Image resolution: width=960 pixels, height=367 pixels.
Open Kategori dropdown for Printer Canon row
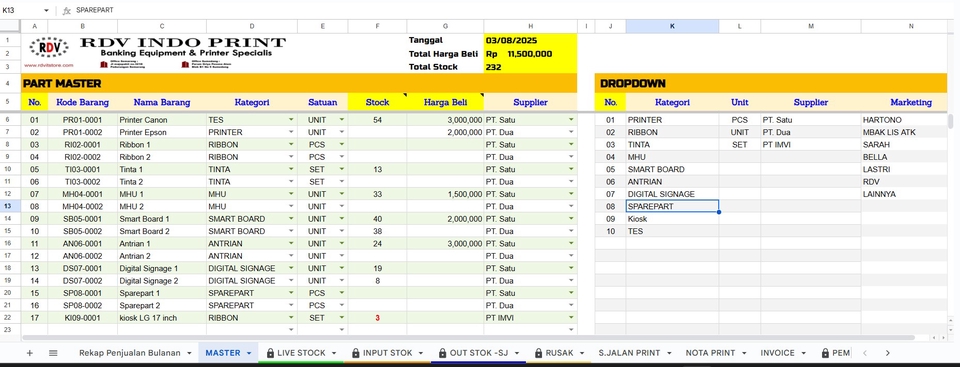coord(291,120)
